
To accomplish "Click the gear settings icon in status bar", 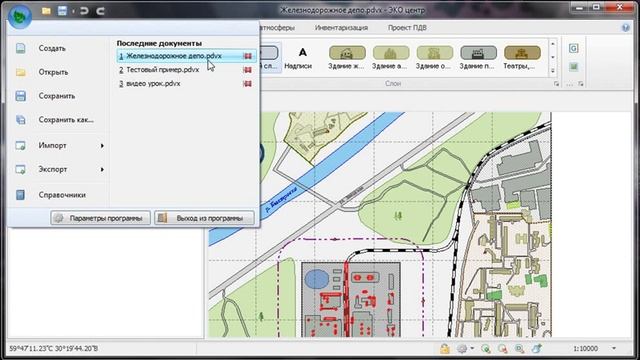I will [462, 349].
